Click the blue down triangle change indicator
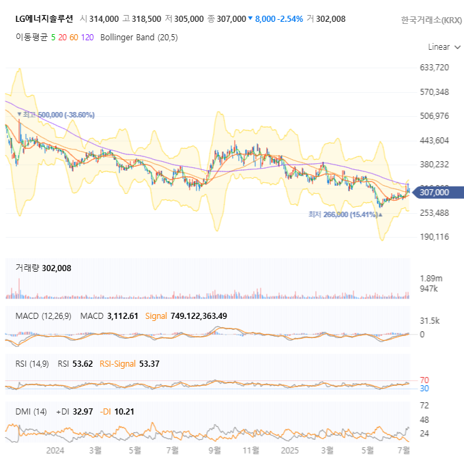The height and width of the screenshot is (476, 464). pyautogui.click(x=250, y=18)
